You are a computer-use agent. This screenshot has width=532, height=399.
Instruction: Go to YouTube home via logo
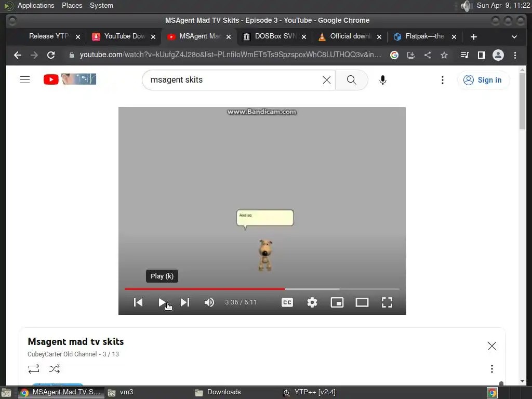coord(70,79)
